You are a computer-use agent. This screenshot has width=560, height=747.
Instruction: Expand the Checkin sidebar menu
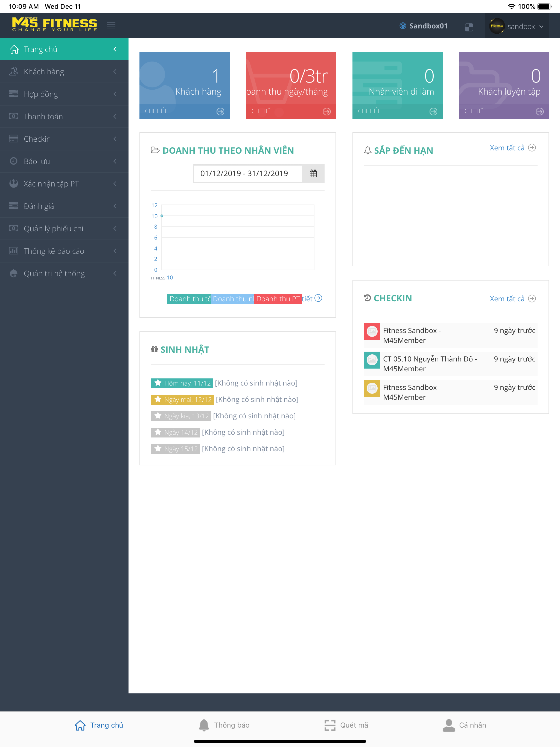(x=64, y=139)
